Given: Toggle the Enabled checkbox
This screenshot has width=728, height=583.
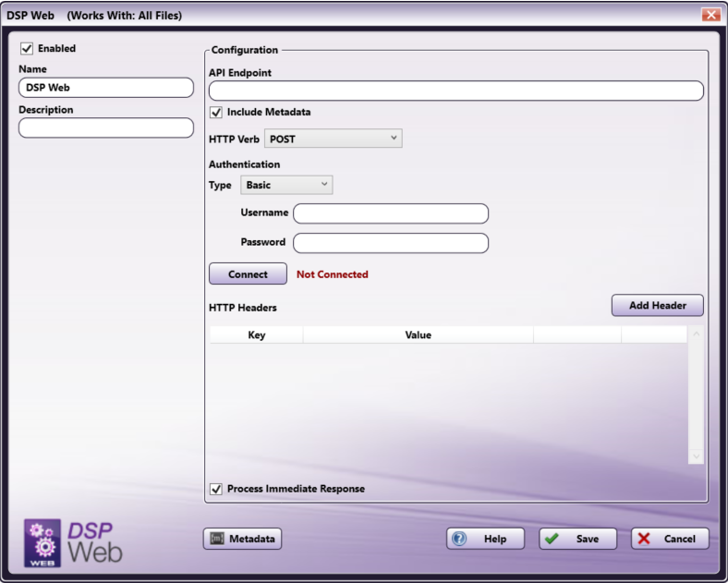Looking at the screenshot, I should pos(27,49).
